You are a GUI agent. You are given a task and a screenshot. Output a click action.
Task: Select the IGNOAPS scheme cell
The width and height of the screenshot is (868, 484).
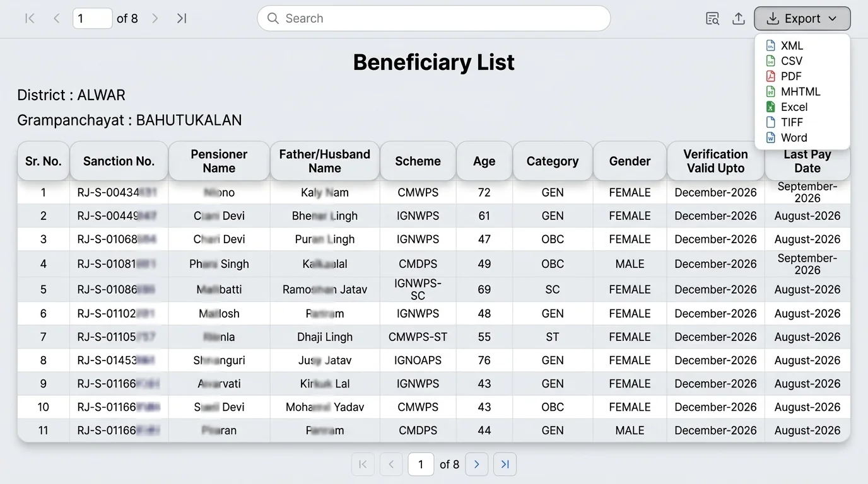click(x=418, y=360)
